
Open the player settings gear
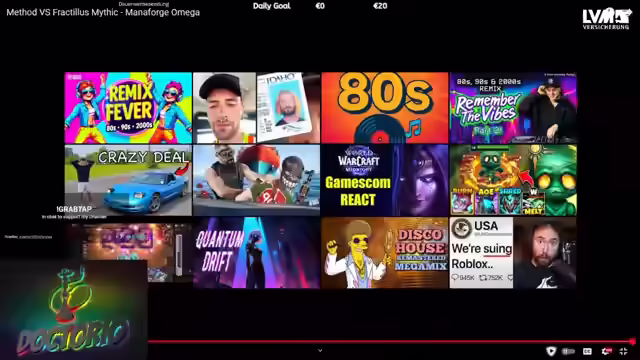[606, 351]
